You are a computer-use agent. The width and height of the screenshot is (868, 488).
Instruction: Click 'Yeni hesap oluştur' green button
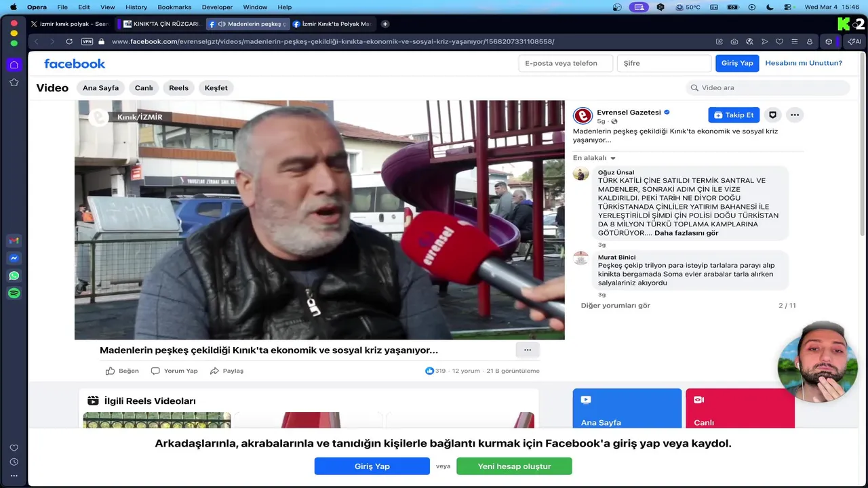pyautogui.click(x=514, y=466)
